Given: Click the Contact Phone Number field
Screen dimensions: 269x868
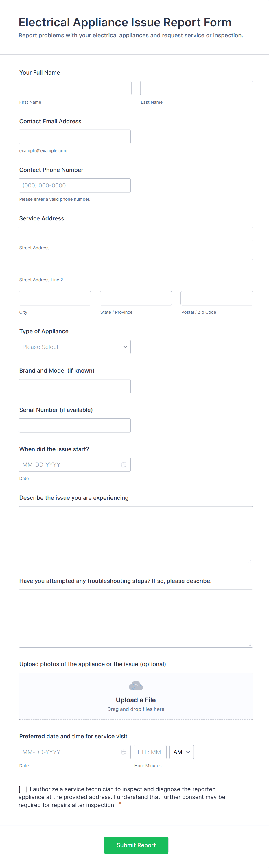Looking at the screenshot, I should tap(75, 185).
